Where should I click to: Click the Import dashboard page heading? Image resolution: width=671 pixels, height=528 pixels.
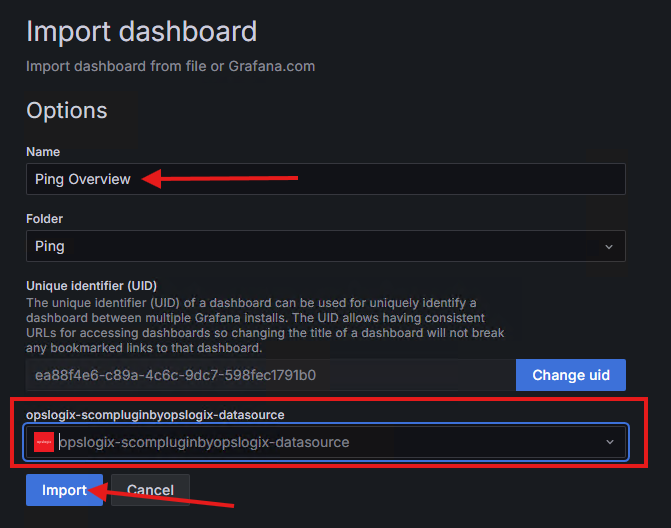point(141,31)
